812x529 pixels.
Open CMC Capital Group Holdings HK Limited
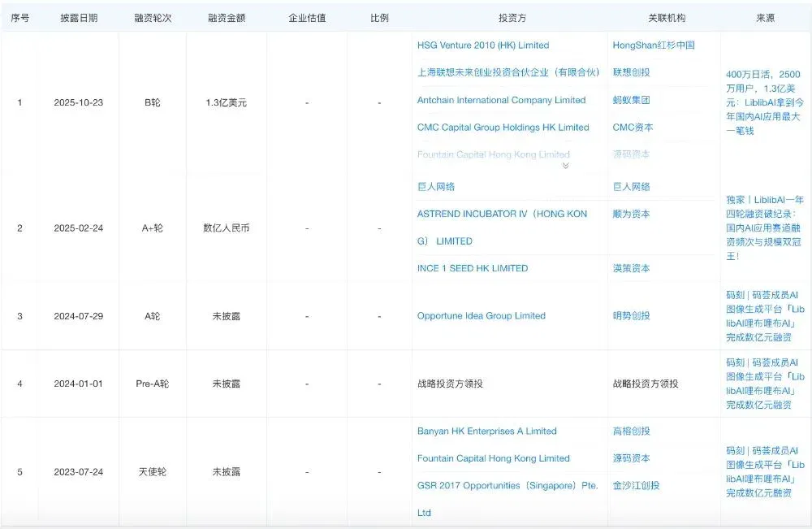click(503, 128)
